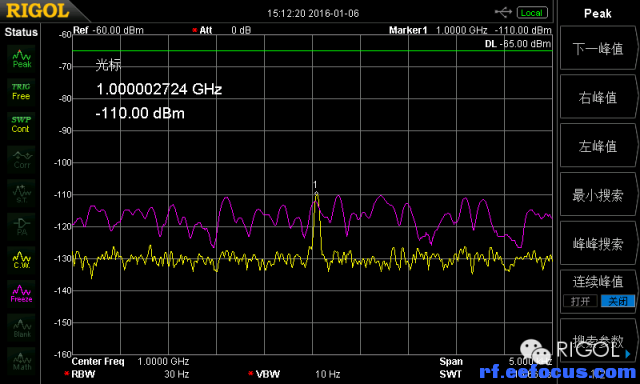The image size is (640, 384).
Task: Select the Peak detector status icon
Action: [21, 58]
